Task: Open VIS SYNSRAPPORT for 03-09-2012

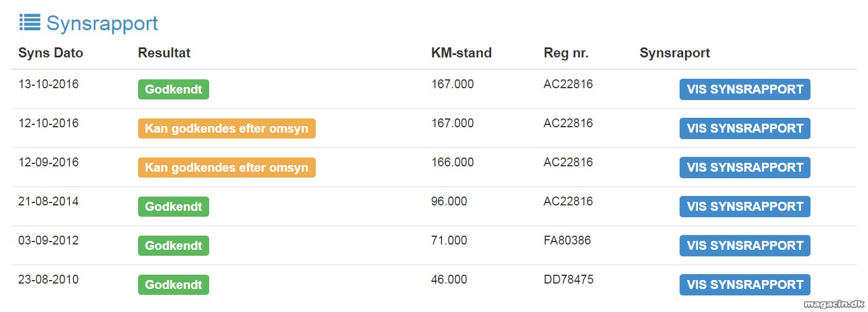Action: point(745,246)
